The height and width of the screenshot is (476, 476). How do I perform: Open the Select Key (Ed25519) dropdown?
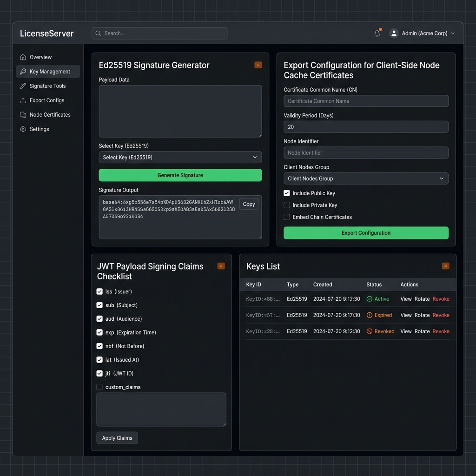click(x=180, y=157)
